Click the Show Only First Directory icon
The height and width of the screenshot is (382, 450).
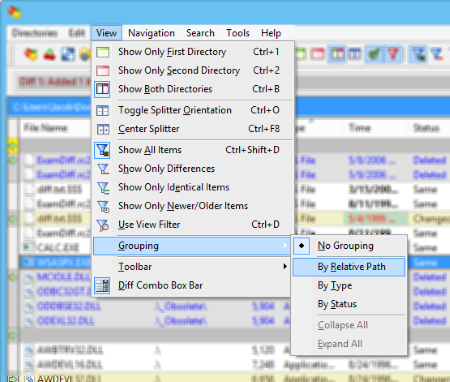point(102,52)
